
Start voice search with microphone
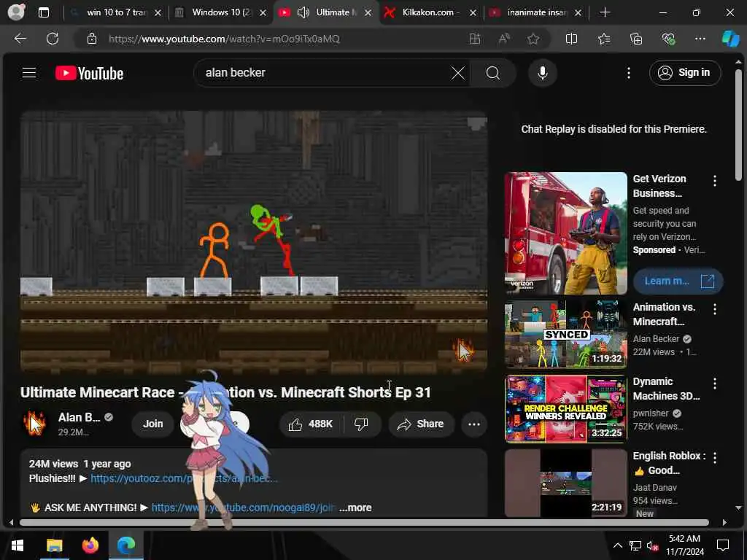tap(542, 73)
